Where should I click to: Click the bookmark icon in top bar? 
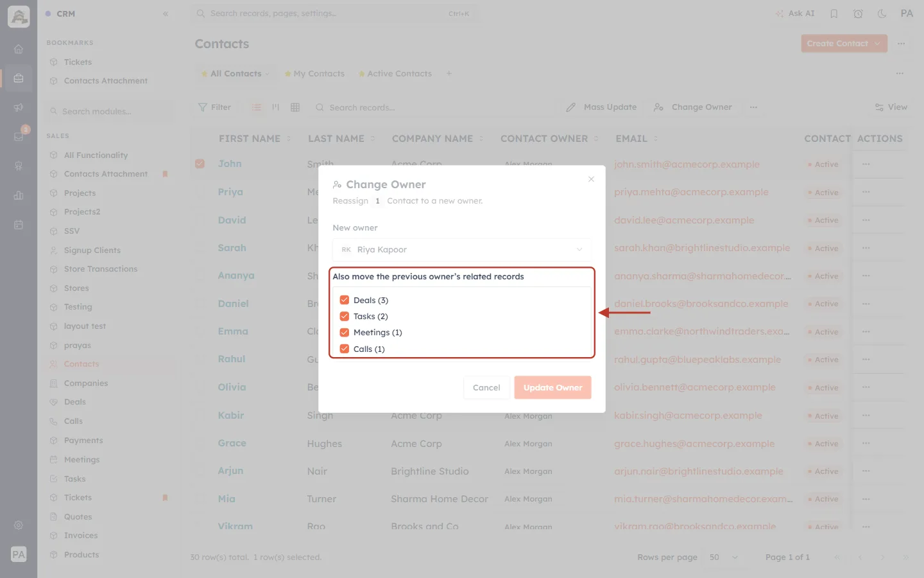(834, 13)
